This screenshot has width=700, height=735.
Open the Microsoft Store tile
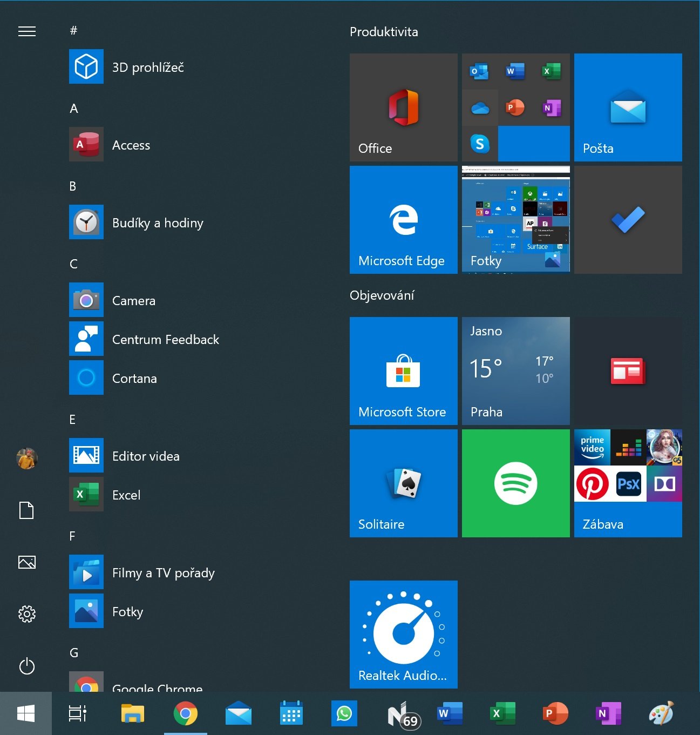pyautogui.click(x=403, y=371)
